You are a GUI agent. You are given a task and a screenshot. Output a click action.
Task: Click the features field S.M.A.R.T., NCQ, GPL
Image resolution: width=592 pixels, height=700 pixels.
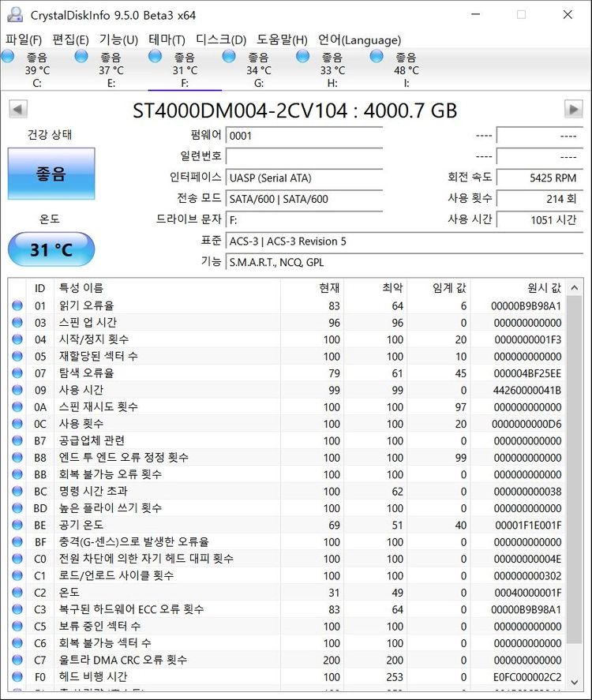404,262
